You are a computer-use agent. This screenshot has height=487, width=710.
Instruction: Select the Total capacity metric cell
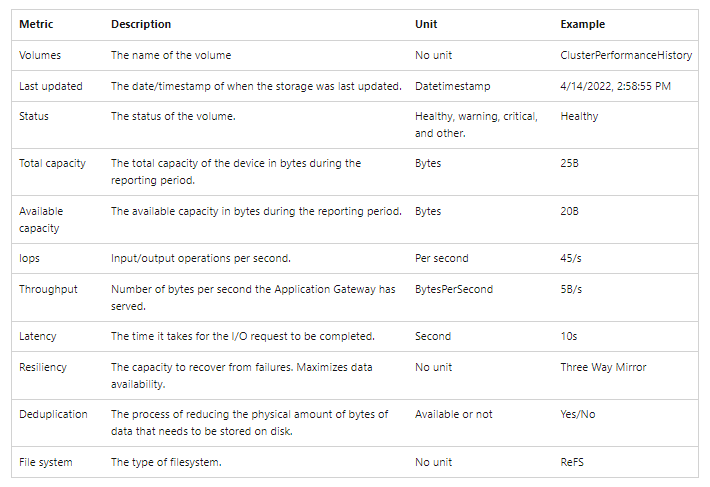(52, 163)
